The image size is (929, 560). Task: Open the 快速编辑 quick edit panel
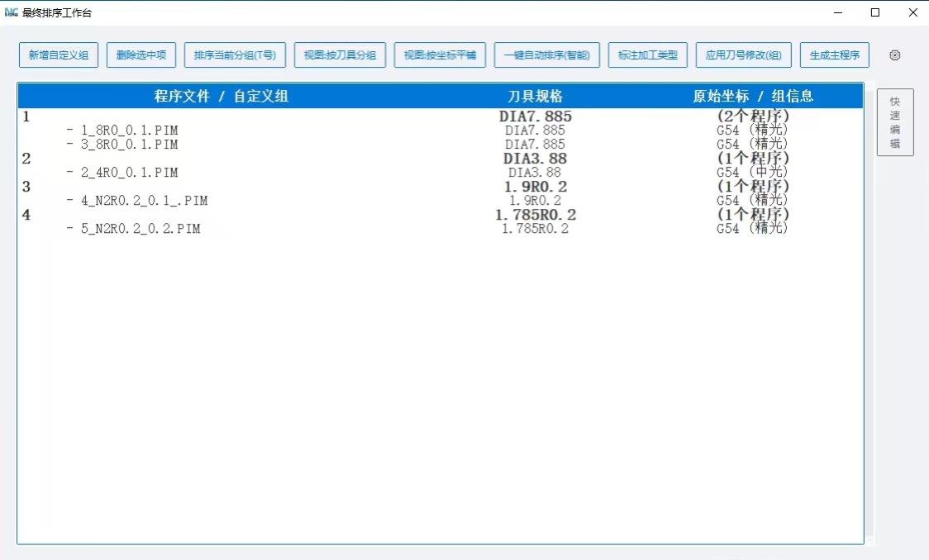tap(895, 122)
